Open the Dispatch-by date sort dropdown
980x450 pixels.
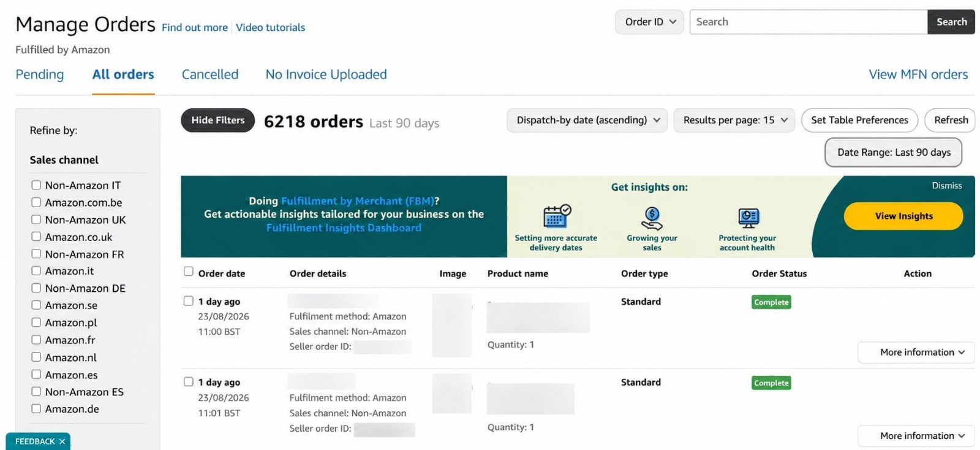click(587, 120)
